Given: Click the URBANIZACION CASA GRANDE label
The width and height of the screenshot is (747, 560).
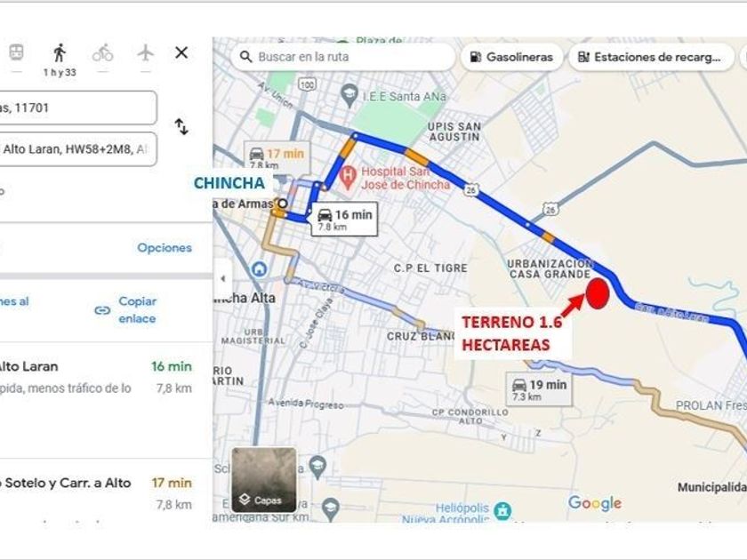Looking at the screenshot, I should [x=550, y=269].
